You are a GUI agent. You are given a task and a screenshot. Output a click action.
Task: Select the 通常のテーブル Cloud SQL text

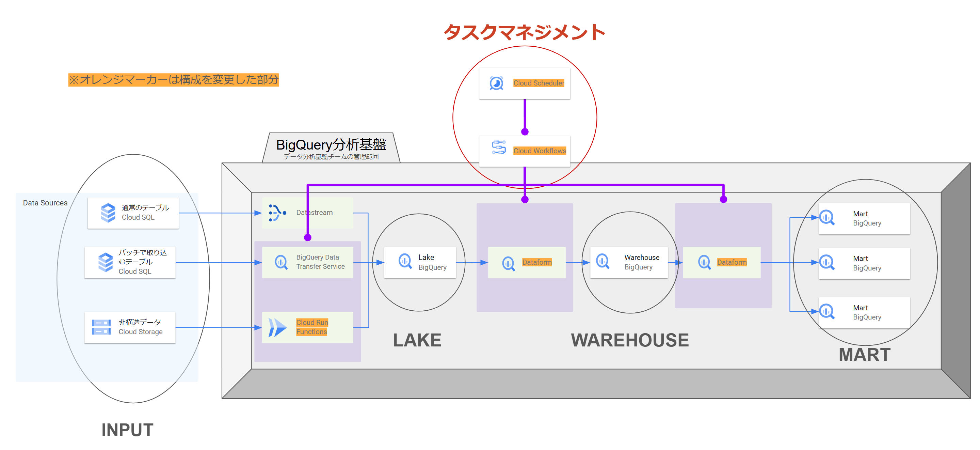tap(145, 212)
